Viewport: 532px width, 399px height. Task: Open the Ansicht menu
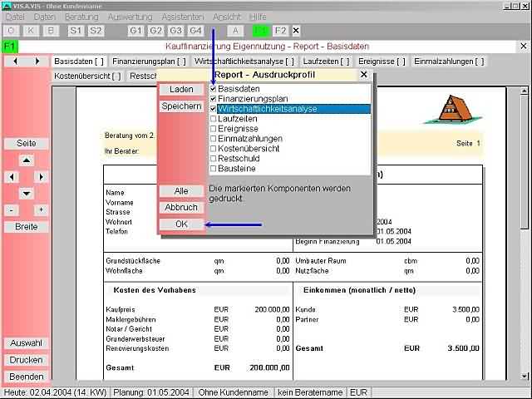point(227,17)
